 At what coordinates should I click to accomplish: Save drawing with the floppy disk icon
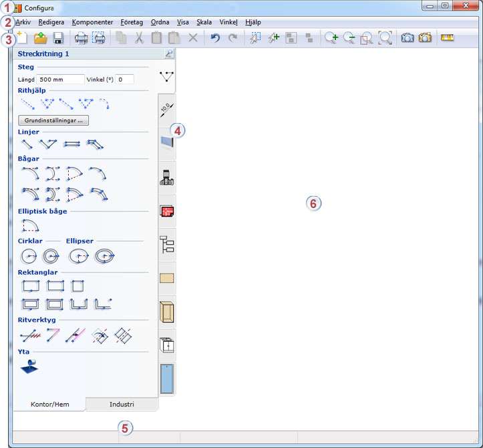coord(58,38)
